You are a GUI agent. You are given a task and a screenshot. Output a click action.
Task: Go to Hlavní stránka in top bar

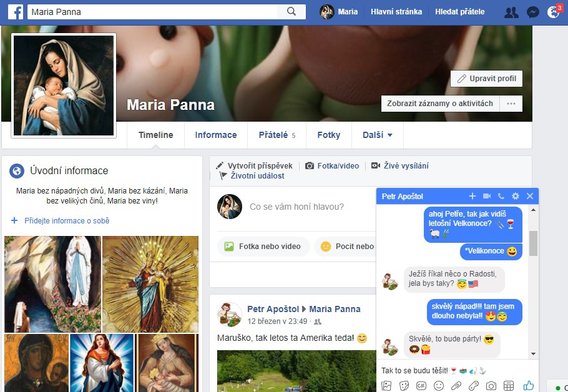(x=396, y=12)
